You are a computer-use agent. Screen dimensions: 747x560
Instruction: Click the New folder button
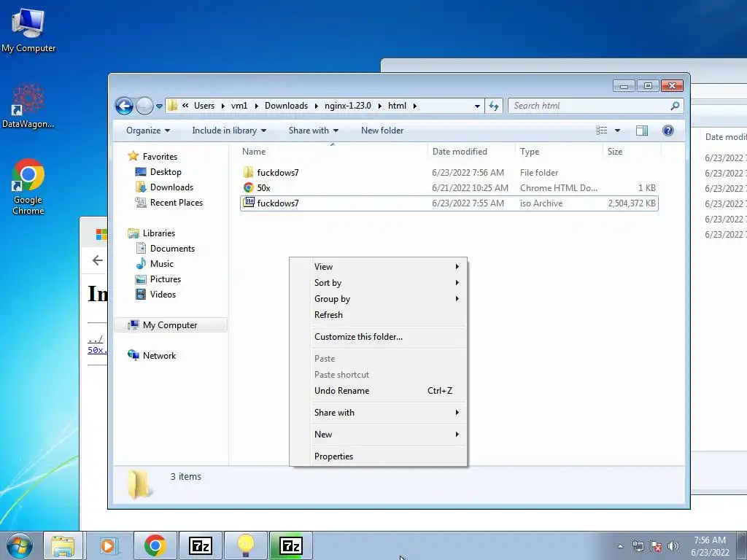coord(382,131)
